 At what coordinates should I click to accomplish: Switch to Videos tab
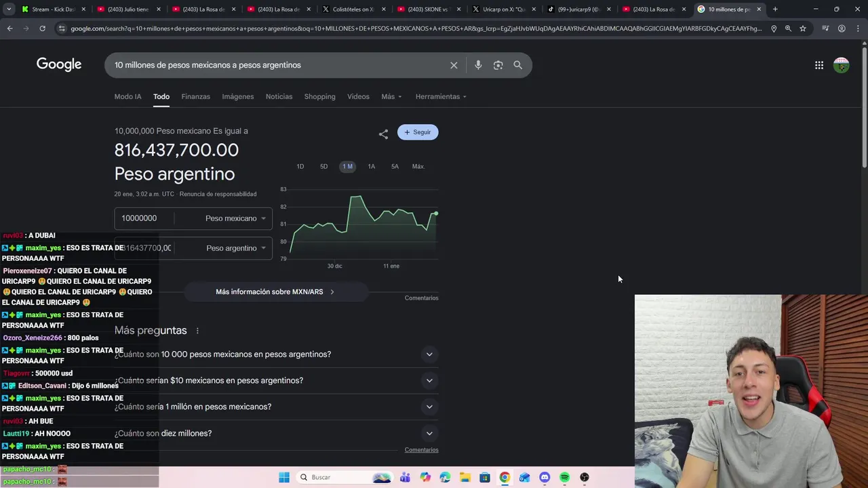[358, 96]
